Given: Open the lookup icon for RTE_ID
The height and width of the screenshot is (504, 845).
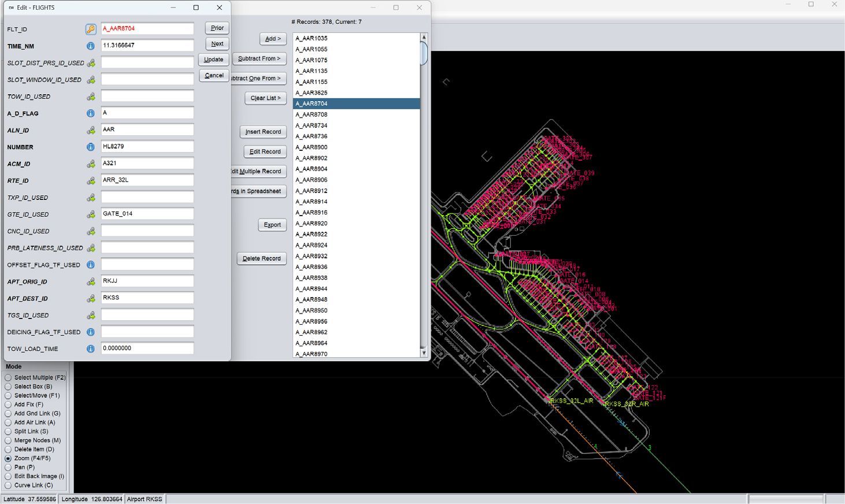Looking at the screenshot, I should click(91, 181).
